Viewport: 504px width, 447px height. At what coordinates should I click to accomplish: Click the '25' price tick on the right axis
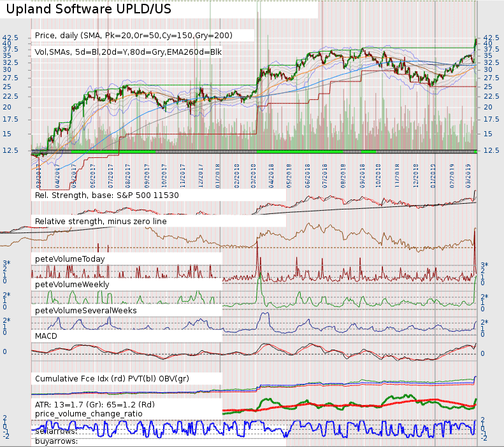(488, 87)
